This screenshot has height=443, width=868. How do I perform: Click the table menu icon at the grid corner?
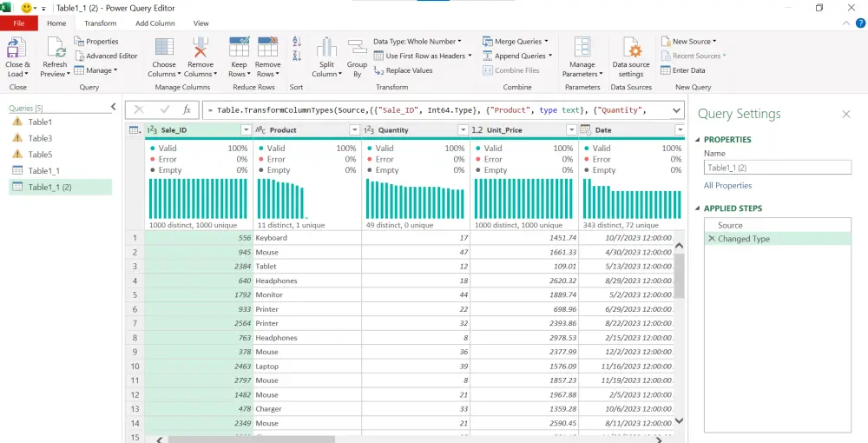(x=135, y=130)
